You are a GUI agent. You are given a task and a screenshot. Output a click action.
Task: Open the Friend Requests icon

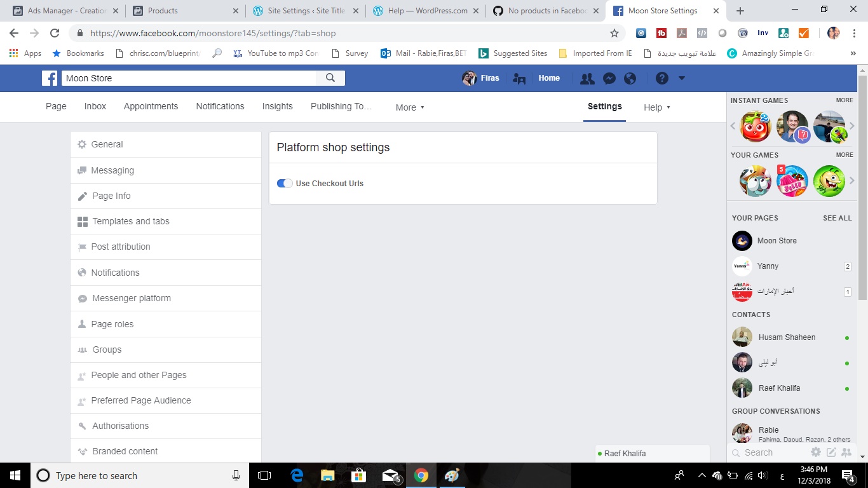point(587,78)
